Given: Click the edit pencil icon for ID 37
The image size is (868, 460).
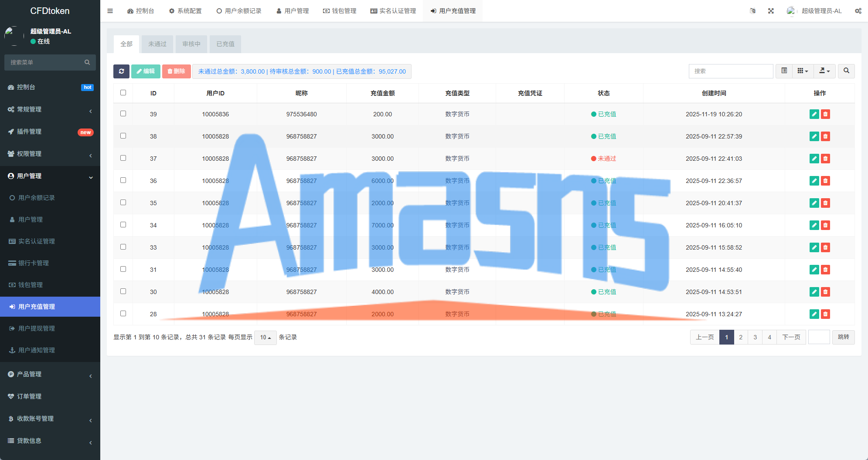Looking at the screenshot, I should point(814,159).
